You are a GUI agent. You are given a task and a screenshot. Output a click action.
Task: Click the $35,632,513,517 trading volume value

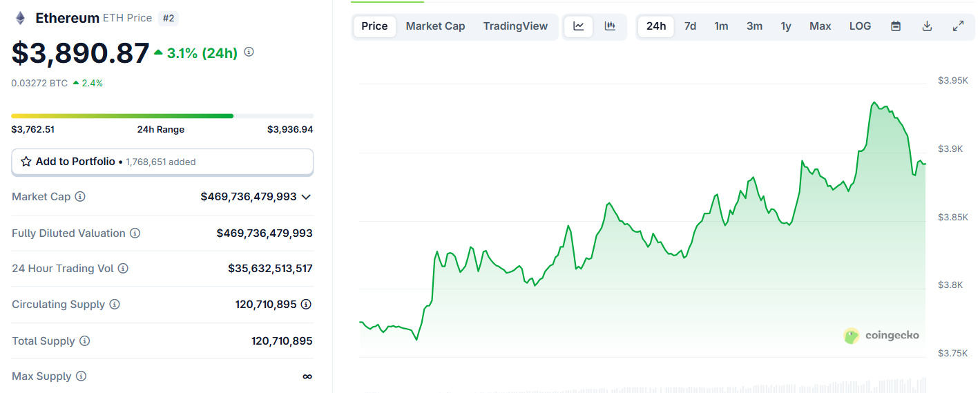click(x=270, y=269)
